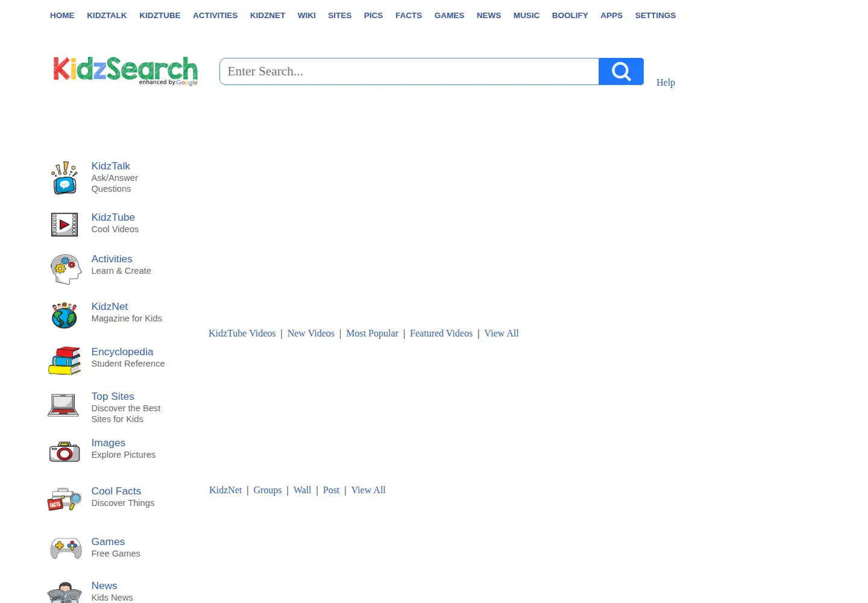
Task: Click View All next to Post
Action: pyautogui.click(x=368, y=490)
